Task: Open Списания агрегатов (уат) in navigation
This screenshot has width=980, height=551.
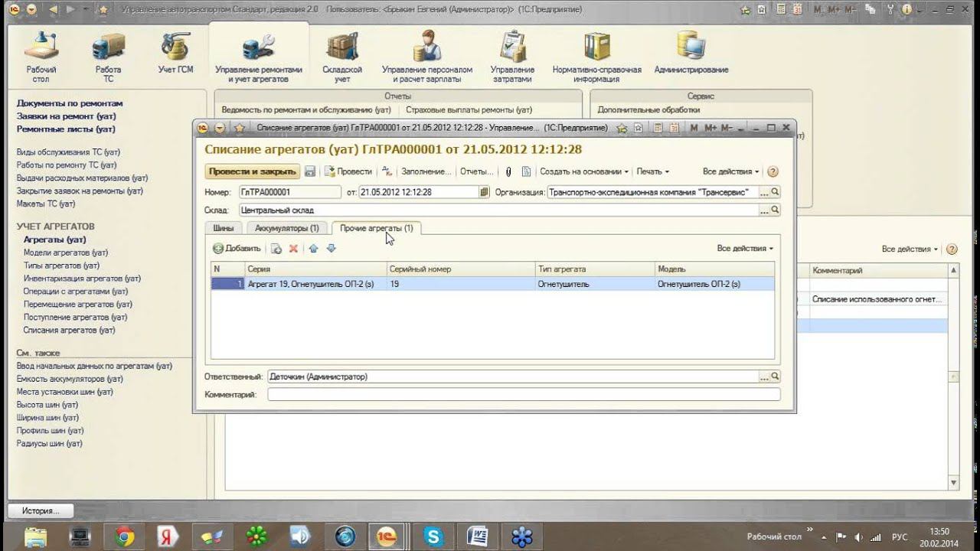Action: [70, 330]
